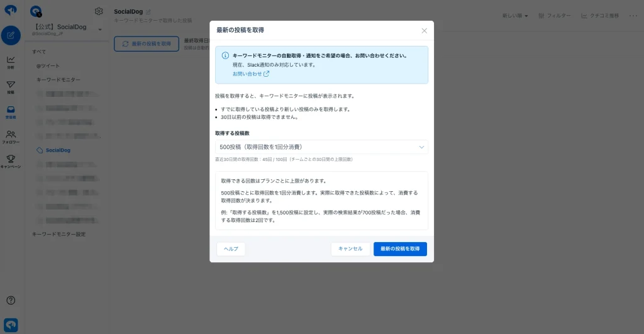Click the compose post pencil icon
This screenshot has height=334, width=644.
11,35
